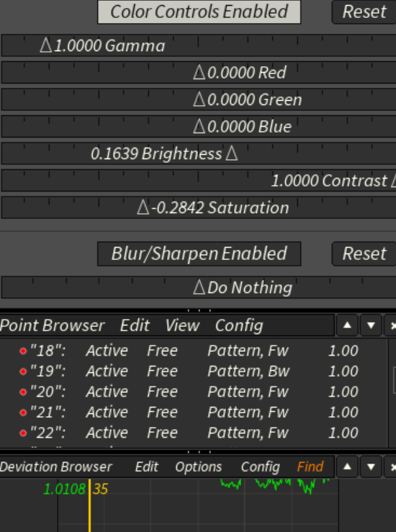396x532 pixels.
Task: Click the Point Browser down arrow icon
Action: 371,325
